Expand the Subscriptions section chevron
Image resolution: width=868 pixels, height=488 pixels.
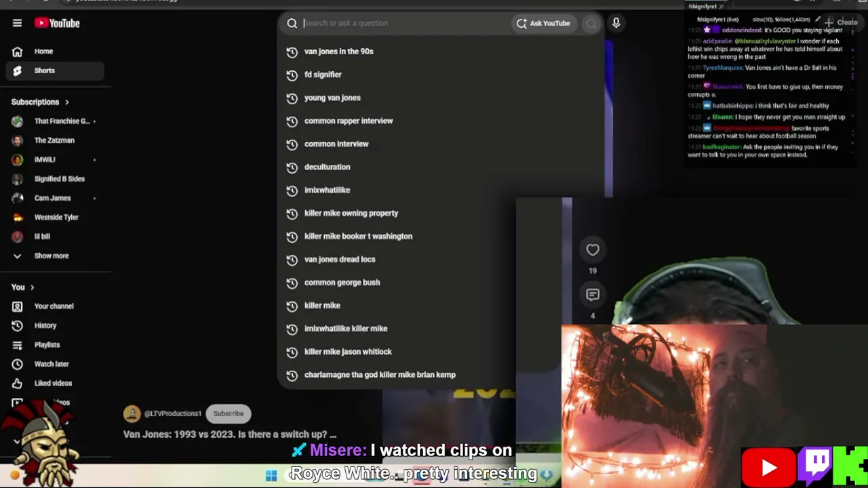(66, 102)
